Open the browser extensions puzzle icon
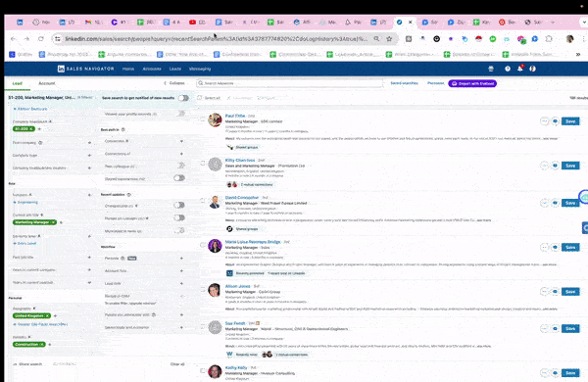Viewport: 588px width, 382px height. 549,38
